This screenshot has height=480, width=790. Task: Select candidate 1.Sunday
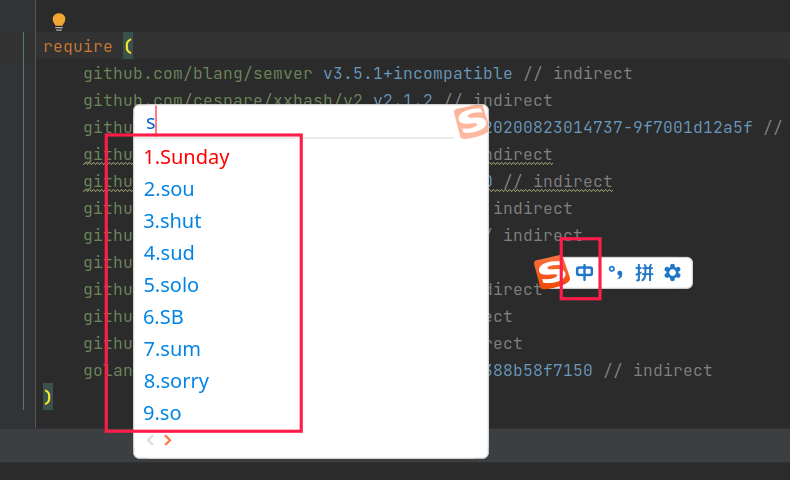[187, 157]
